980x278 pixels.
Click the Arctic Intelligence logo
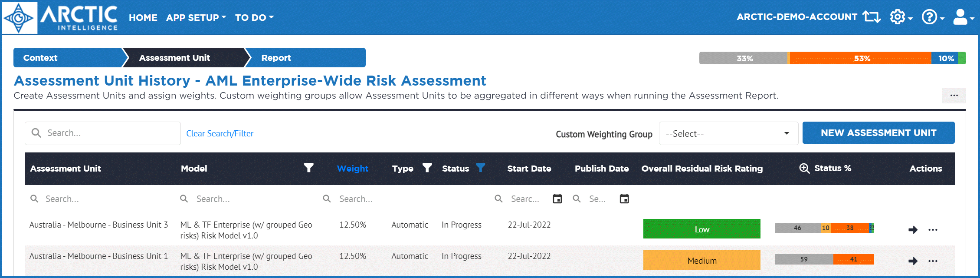click(61, 18)
